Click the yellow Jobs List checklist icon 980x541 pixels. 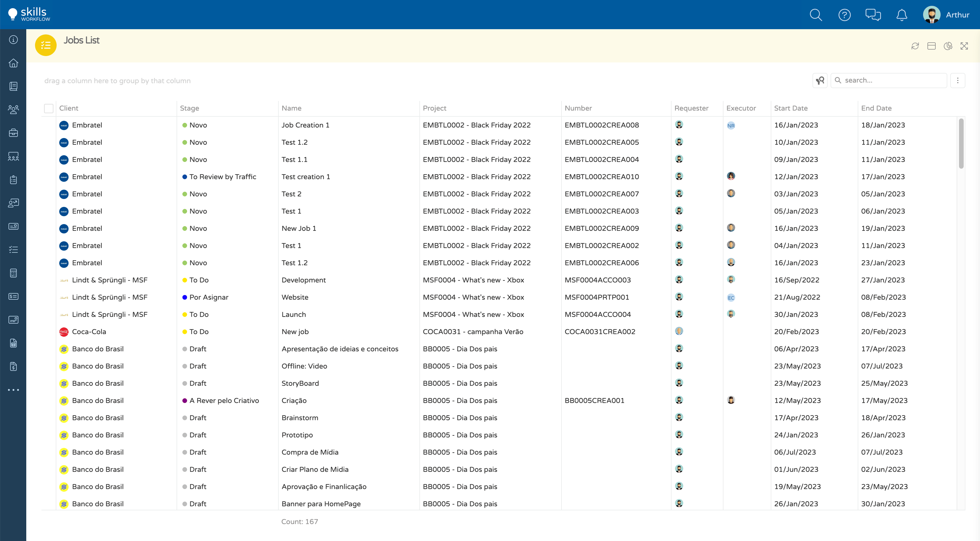coord(46,45)
